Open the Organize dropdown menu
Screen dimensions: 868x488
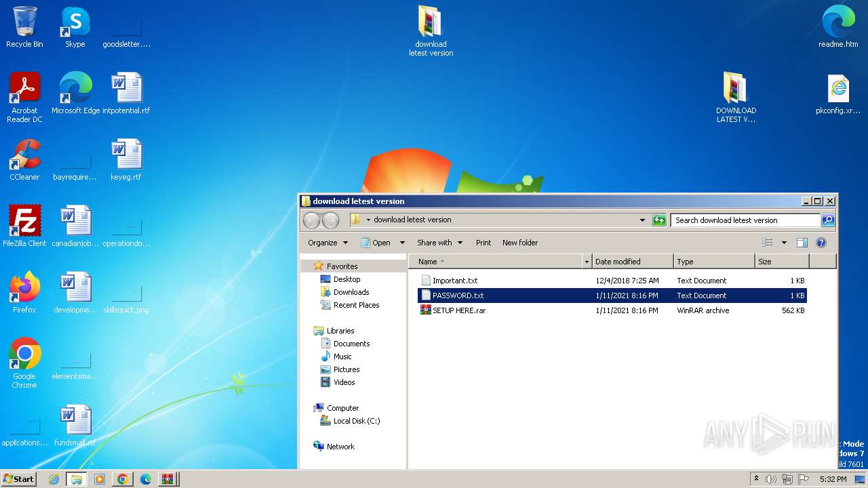coord(328,243)
